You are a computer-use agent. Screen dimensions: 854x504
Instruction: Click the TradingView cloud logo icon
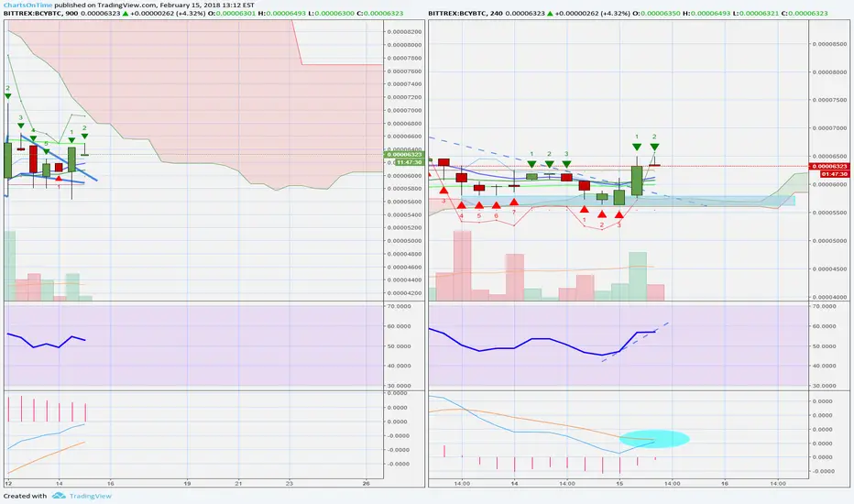coord(59,496)
